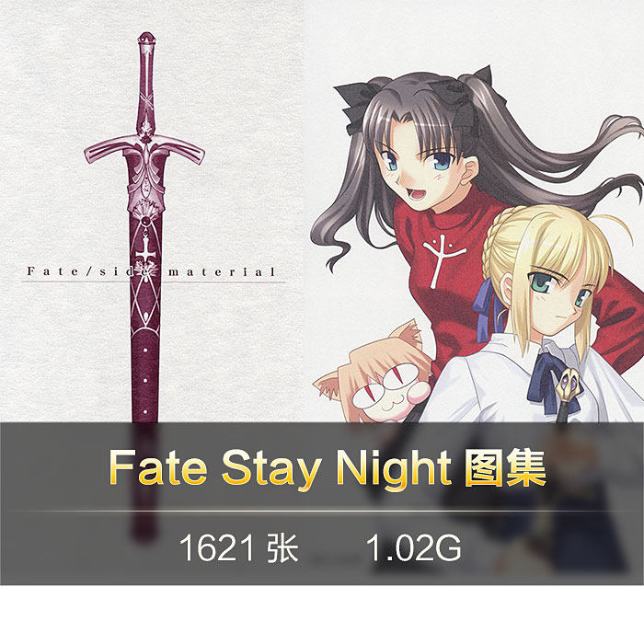Click the "Fate/side material" caption text
Screen dimensions: 644x644
[151, 271]
